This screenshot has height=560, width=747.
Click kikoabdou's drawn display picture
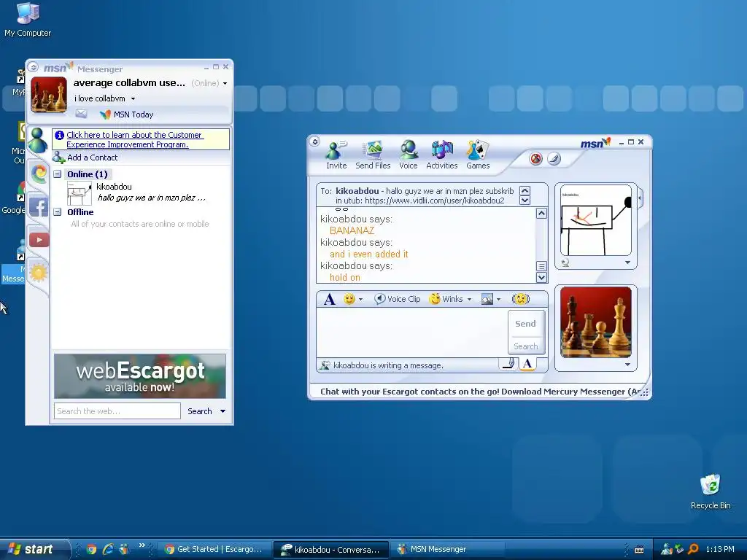tap(596, 220)
